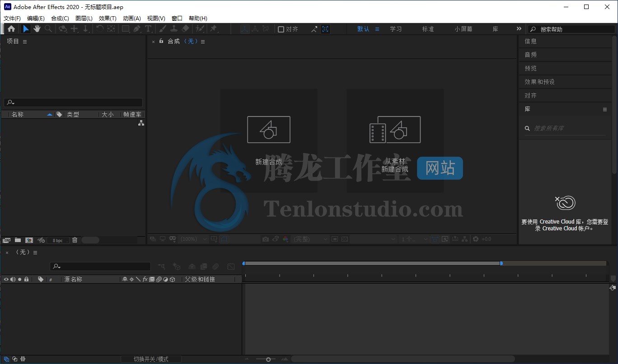
Task: Select the Zoom magnifier tool
Action: click(x=48, y=29)
